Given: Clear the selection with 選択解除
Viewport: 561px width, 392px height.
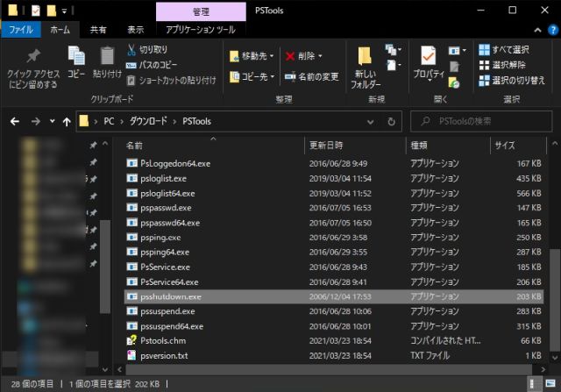Looking at the screenshot, I should coord(502,65).
